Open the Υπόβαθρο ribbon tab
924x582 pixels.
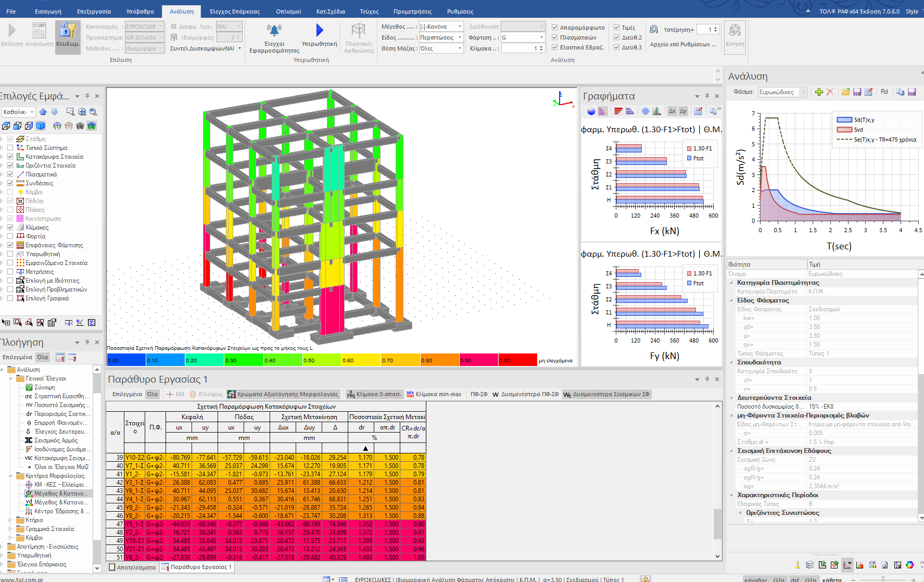(x=140, y=11)
